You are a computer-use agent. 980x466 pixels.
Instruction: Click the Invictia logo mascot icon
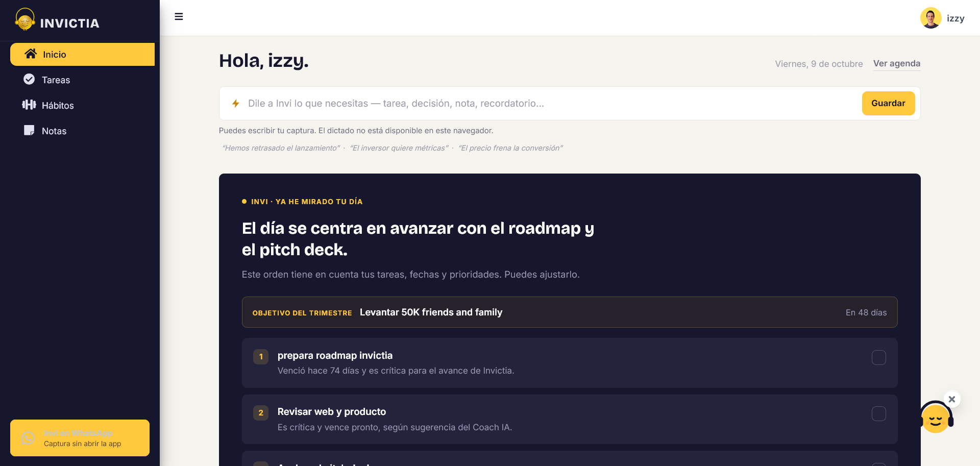pyautogui.click(x=25, y=19)
